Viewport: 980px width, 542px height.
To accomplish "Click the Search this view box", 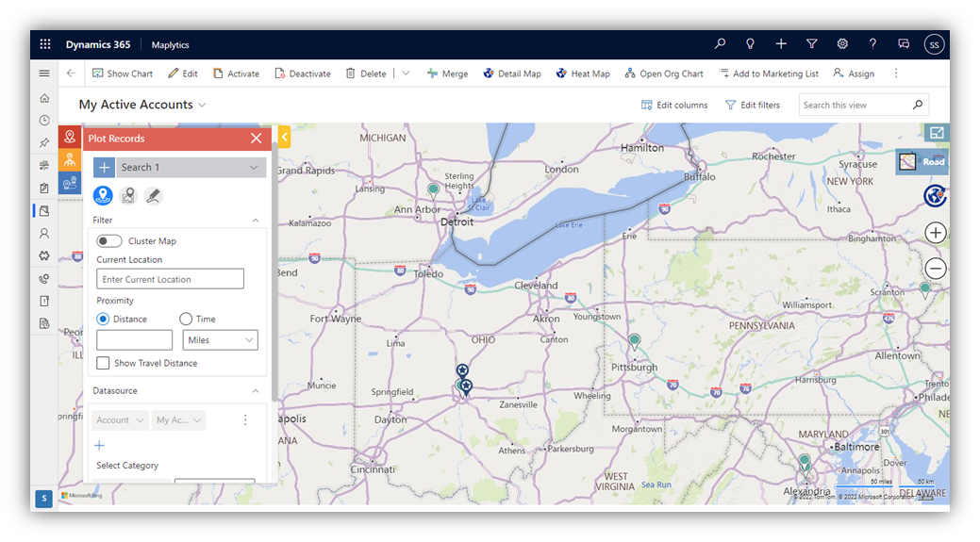I will [x=864, y=105].
